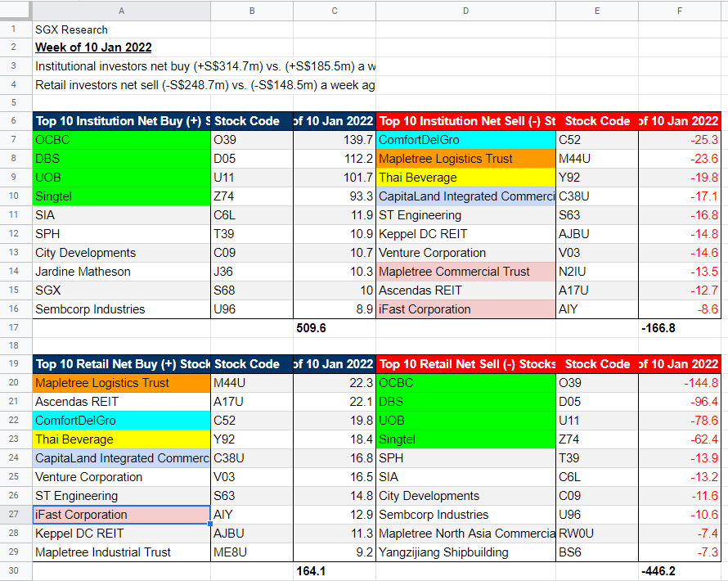Viewport: 728px width, 581px height.
Task: Click the SIA cell in row 11
Action: (x=122, y=215)
